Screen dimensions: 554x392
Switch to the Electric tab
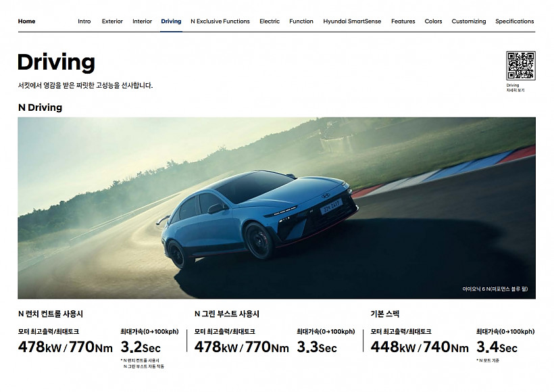270,21
